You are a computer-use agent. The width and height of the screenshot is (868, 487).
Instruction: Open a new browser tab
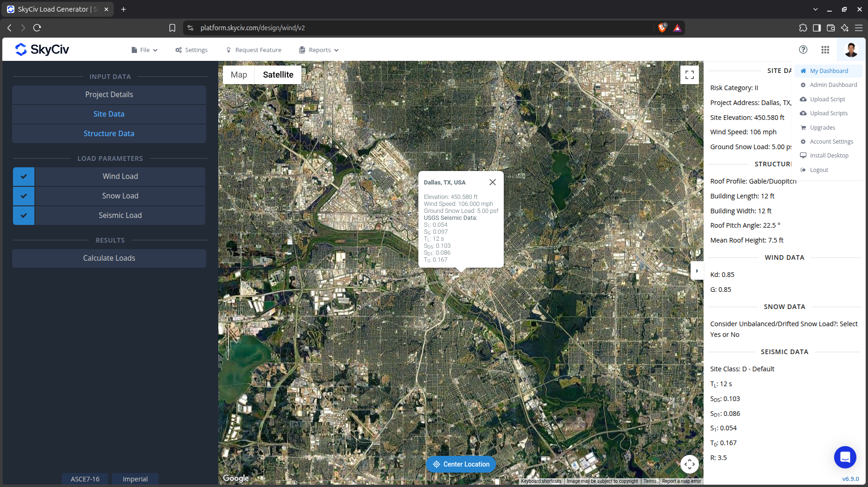(x=124, y=9)
